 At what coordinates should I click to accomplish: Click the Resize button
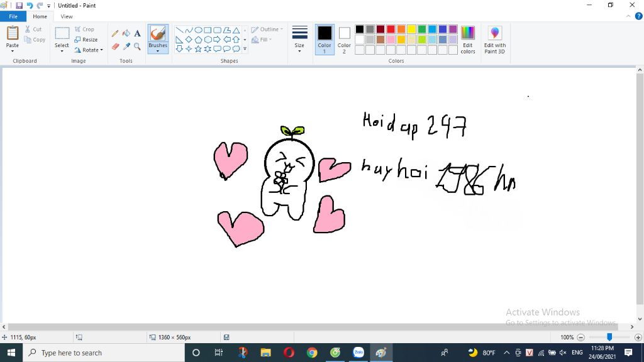point(86,40)
